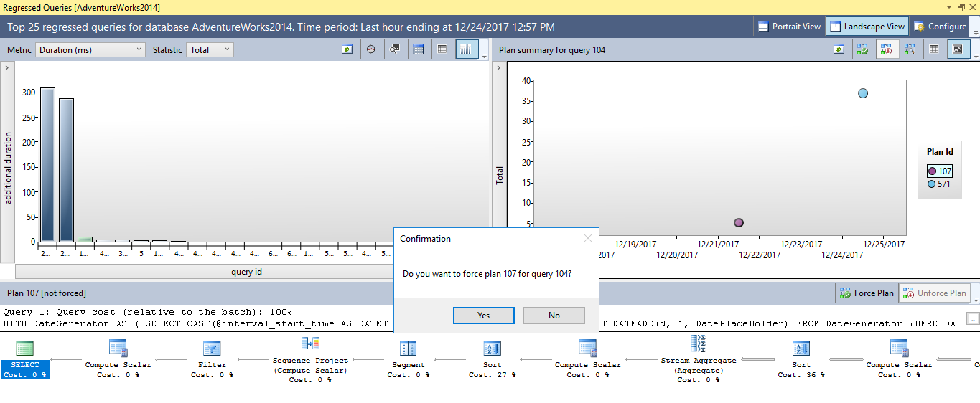
Task: Switch to Portrait View
Action: (788, 27)
